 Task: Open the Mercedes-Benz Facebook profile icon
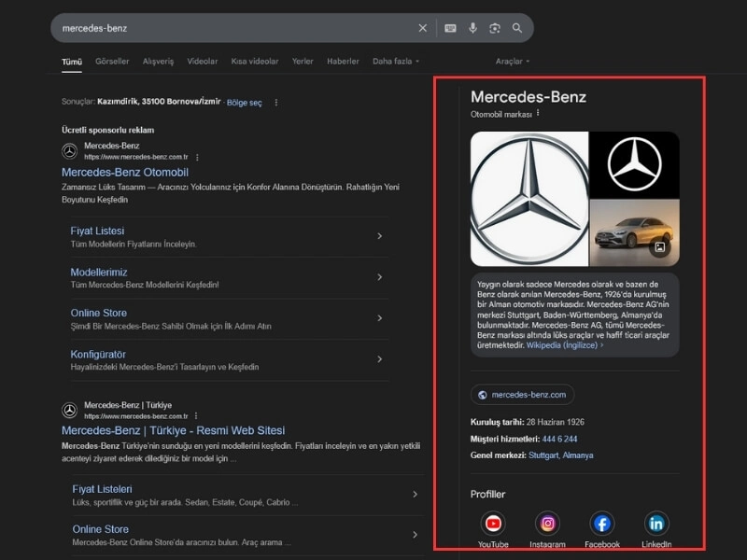click(602, 524)
